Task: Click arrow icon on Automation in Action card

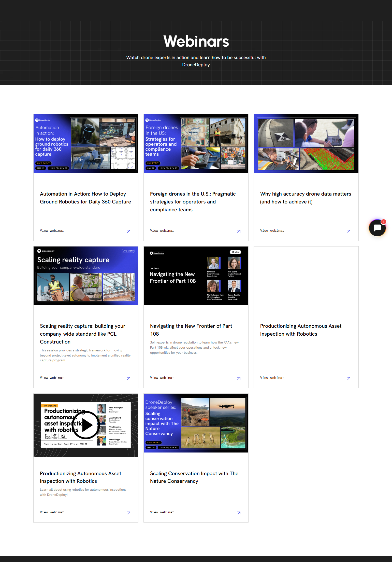Action: pos(129,231)
